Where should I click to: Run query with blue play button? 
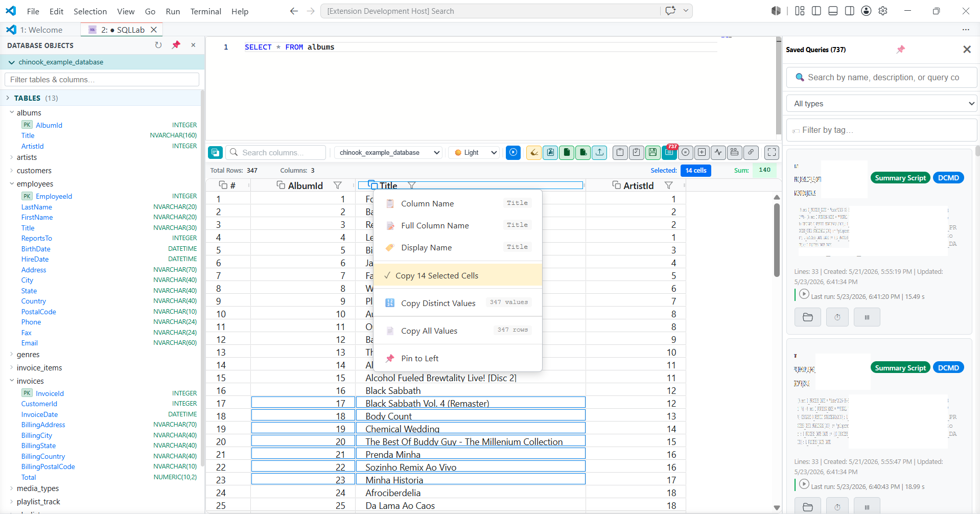513,152
